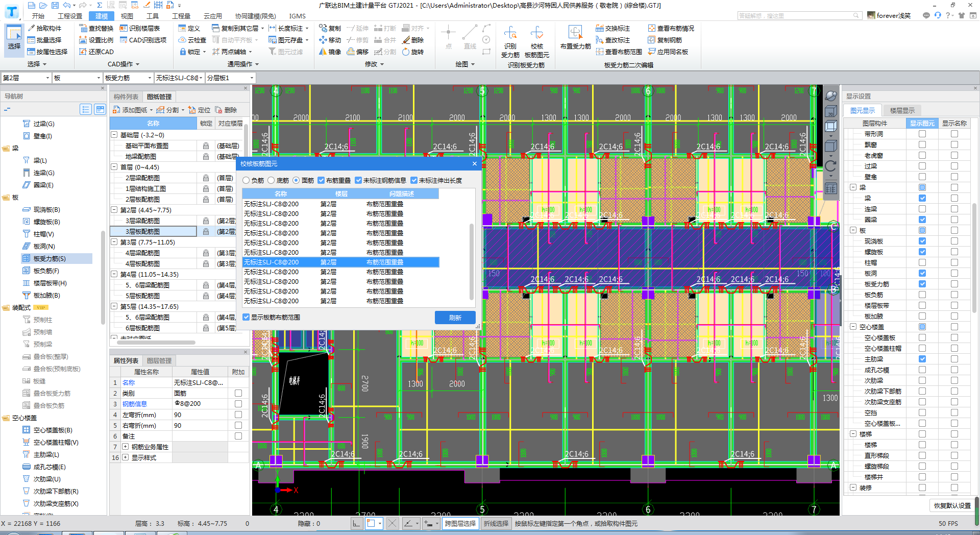Toggle 未标注伸出长度 checkbox
This screenshot has height=535, width=980.
coord(414,180)
